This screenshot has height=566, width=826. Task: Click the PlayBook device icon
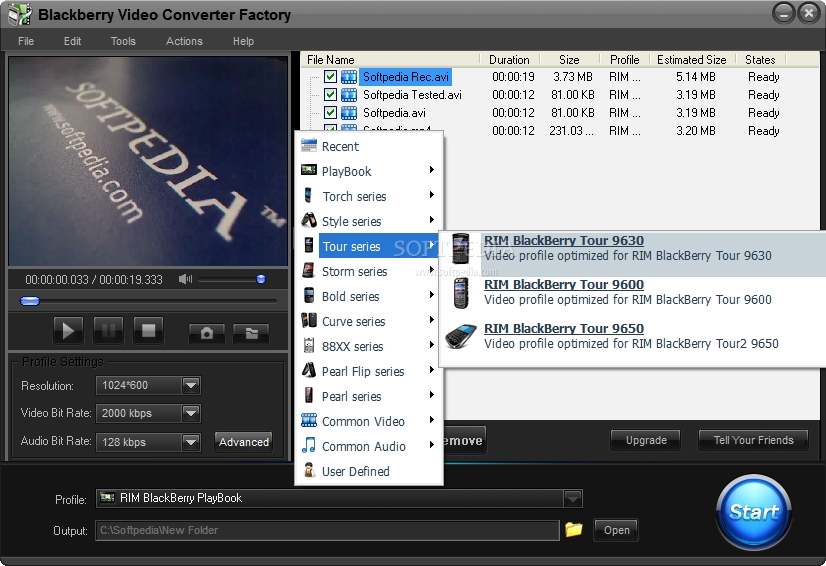pos(309,170)
